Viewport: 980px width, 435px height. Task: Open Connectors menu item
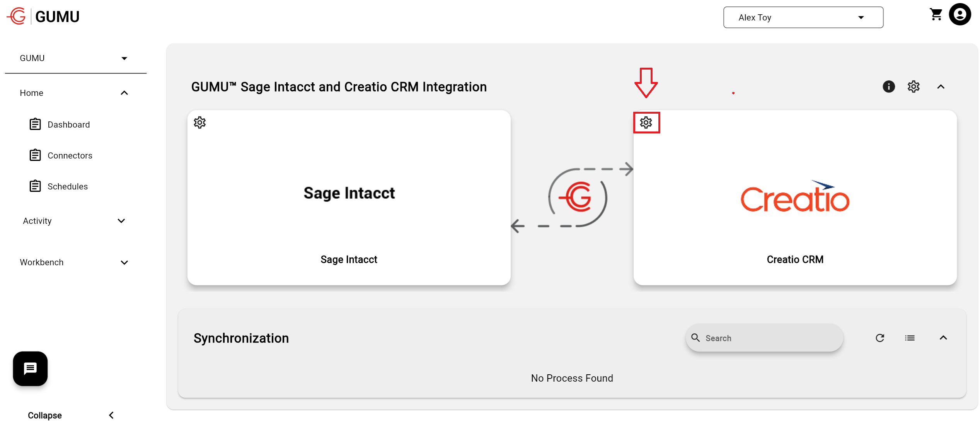click(x=70, y=155)
